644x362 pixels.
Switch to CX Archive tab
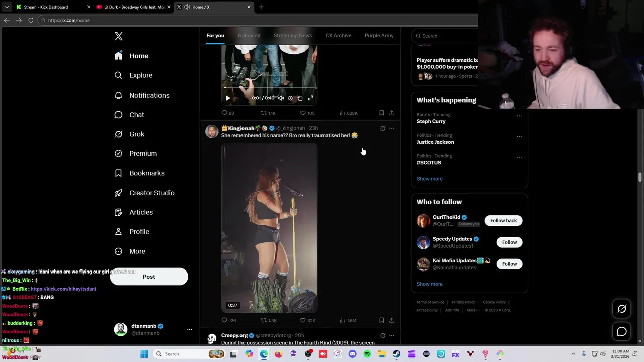pos(339,35)
